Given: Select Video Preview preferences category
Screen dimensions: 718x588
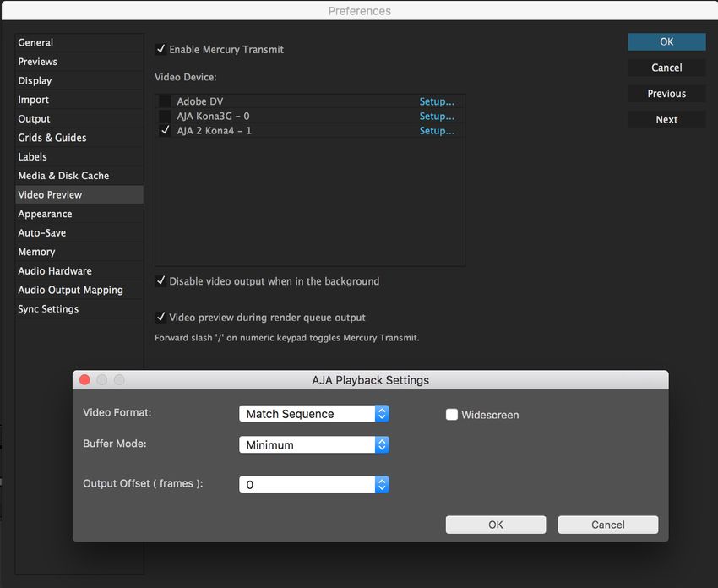Looking at the screenshot, I should pos(79,194).
